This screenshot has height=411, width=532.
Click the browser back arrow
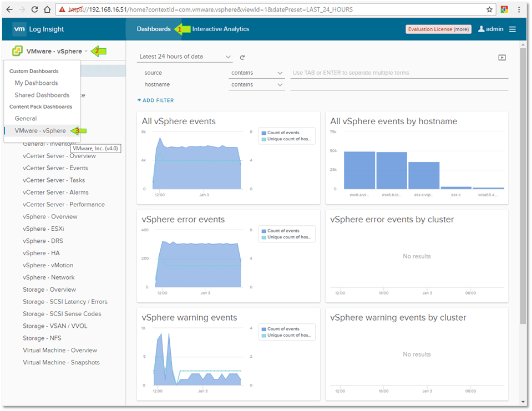(9, 9)
